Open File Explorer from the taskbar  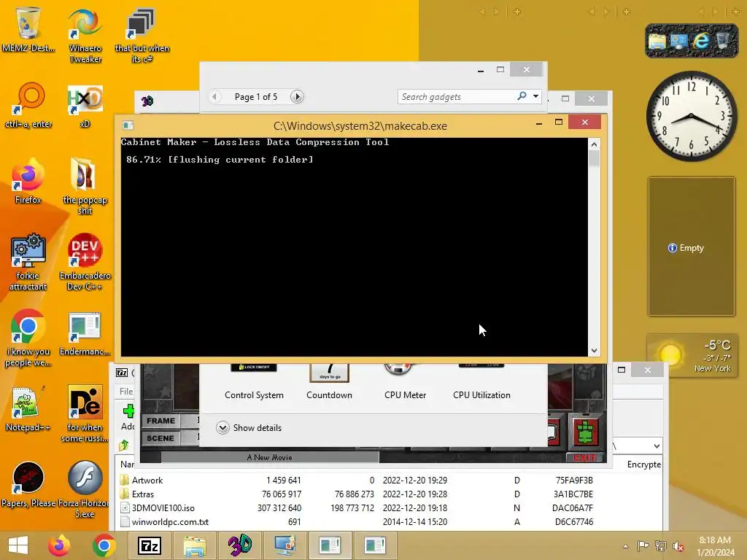pos(194,545)
